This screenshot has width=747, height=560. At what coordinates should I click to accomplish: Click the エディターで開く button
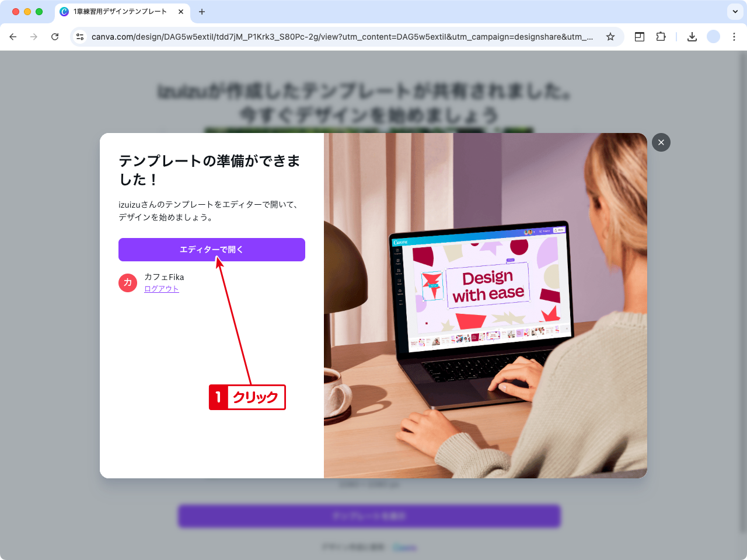coord(211,250)
